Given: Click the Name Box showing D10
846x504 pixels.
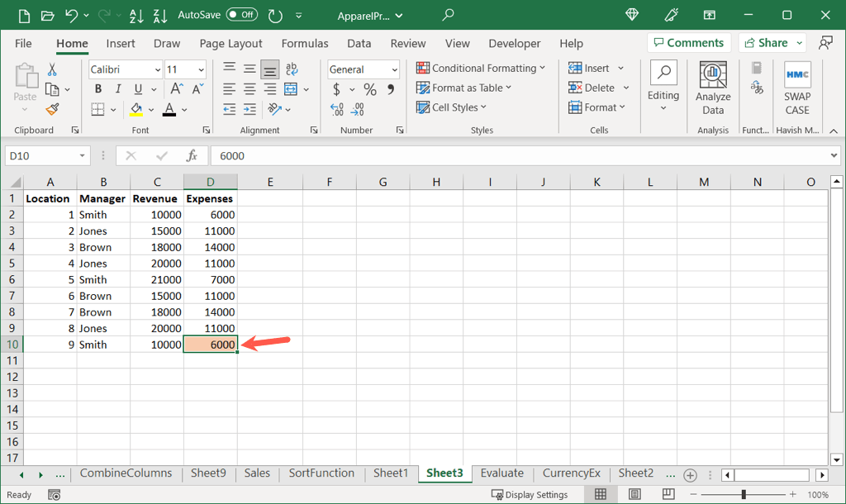Looking at the screenshot, I should [41, 155].
